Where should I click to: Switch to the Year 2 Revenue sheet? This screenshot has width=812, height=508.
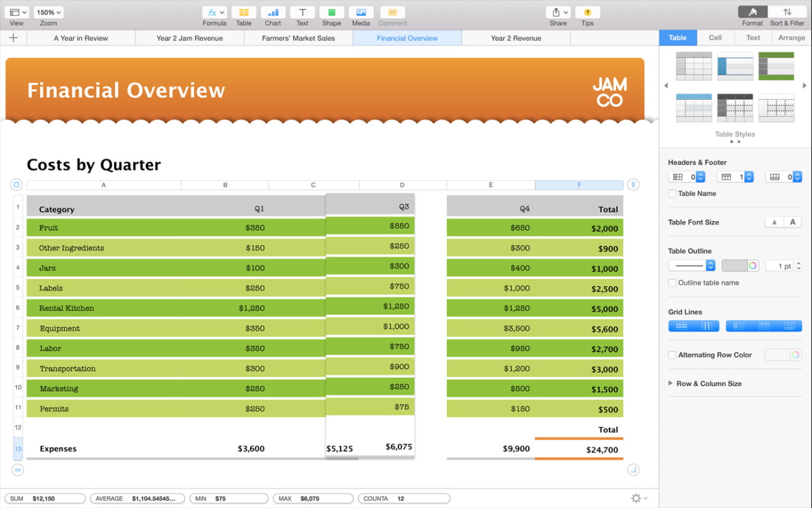click(516, 38)
